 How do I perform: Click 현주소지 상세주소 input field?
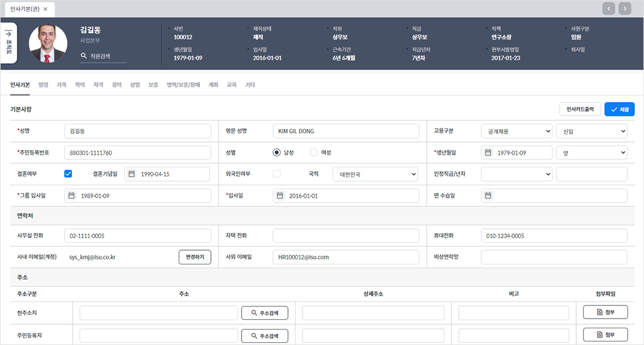click(x=373, y=313)
